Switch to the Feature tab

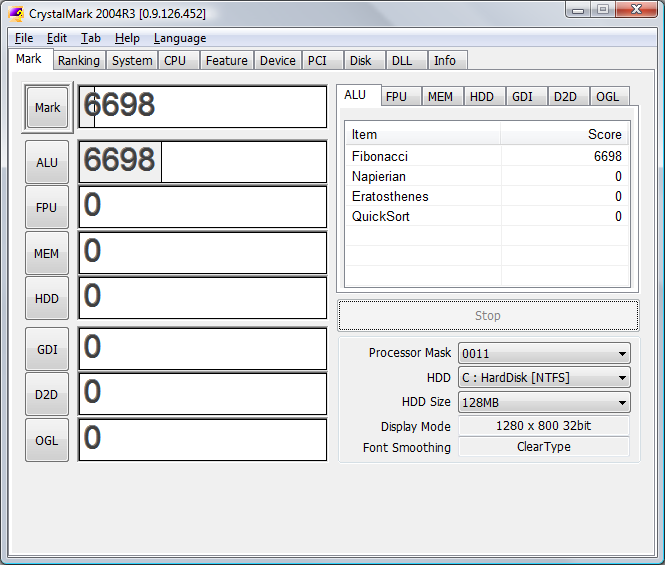click(226, 61)
